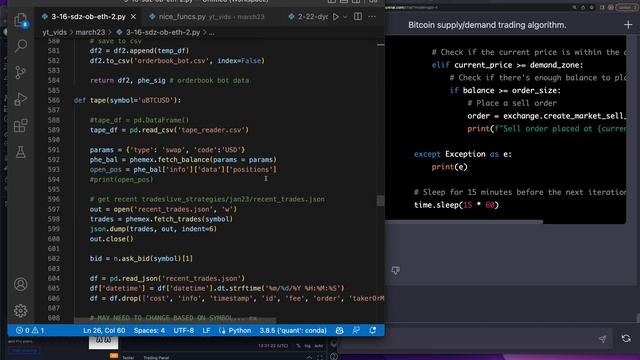Split the editor to the right
Image resolution: width=640 pixels, height=360 pixels.
coord(358,17)
